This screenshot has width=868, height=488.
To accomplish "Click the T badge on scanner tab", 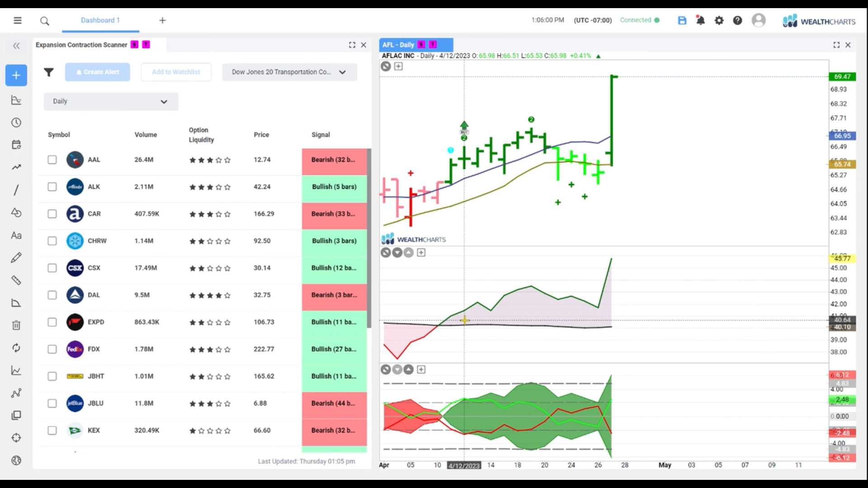I will click(x=146, y=44).
